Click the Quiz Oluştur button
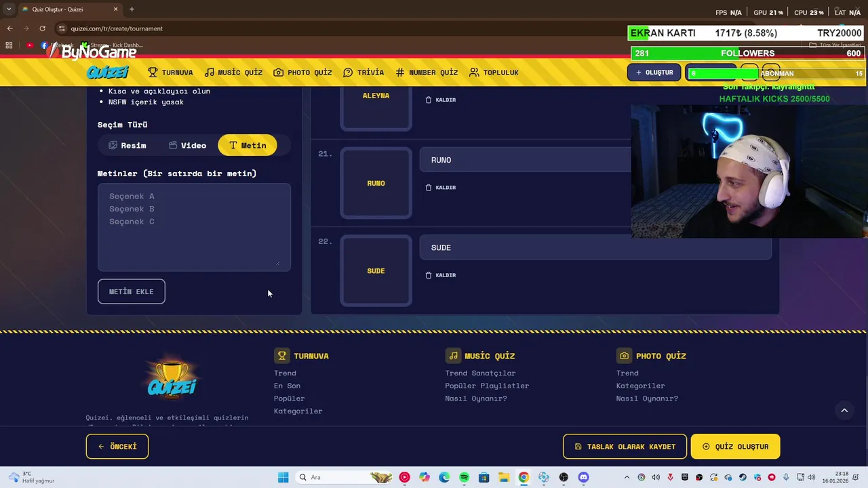 click(x=735, y=447)
